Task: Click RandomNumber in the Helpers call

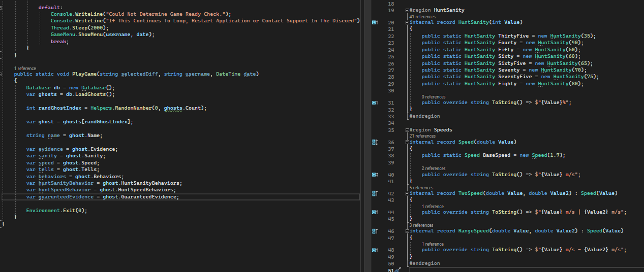Action: click(133, 108)
